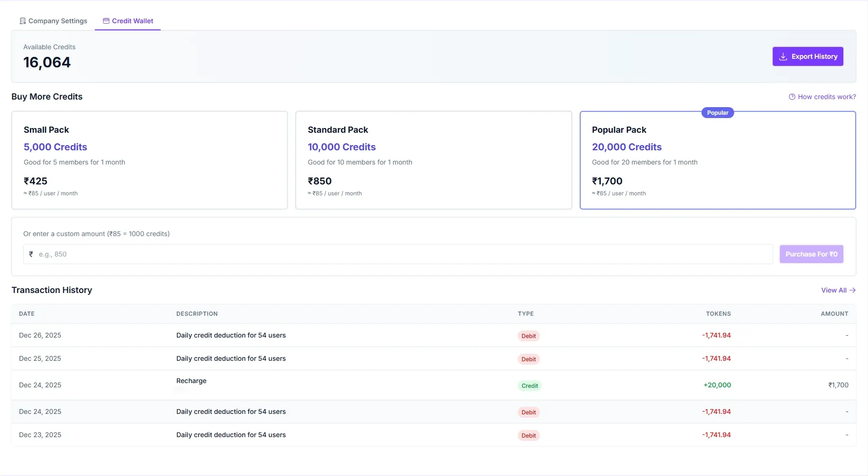Click the rupee symbol in custom amount field
Viewport: 868px width, 476px height.
pos(31,254)
